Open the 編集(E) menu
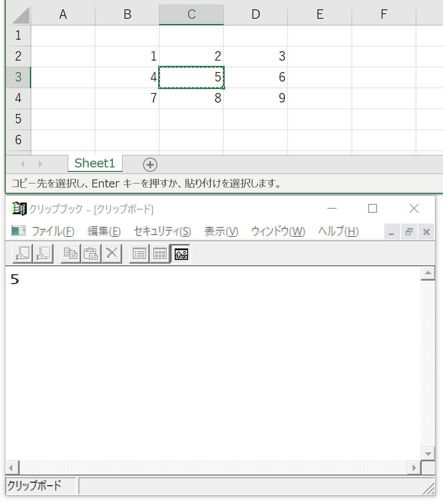The height and width of the screenshot is (504, 443). coord(104,232)
